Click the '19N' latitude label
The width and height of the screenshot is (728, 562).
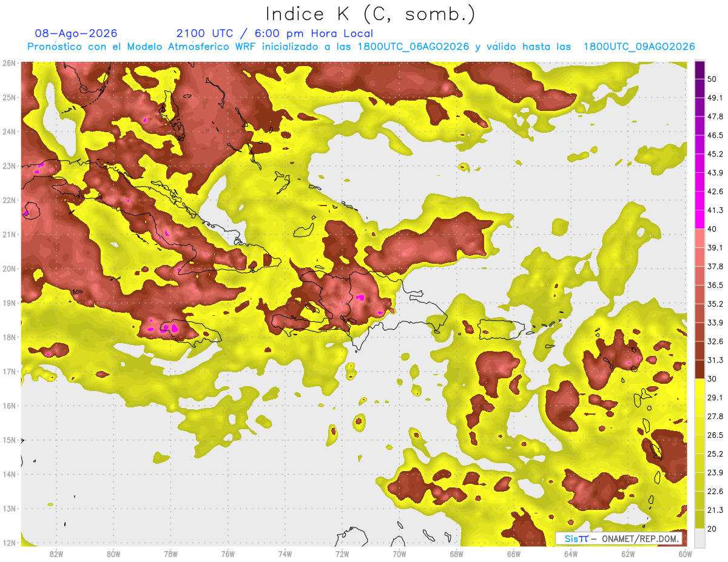pyautogui.click(x=9, y=303)
